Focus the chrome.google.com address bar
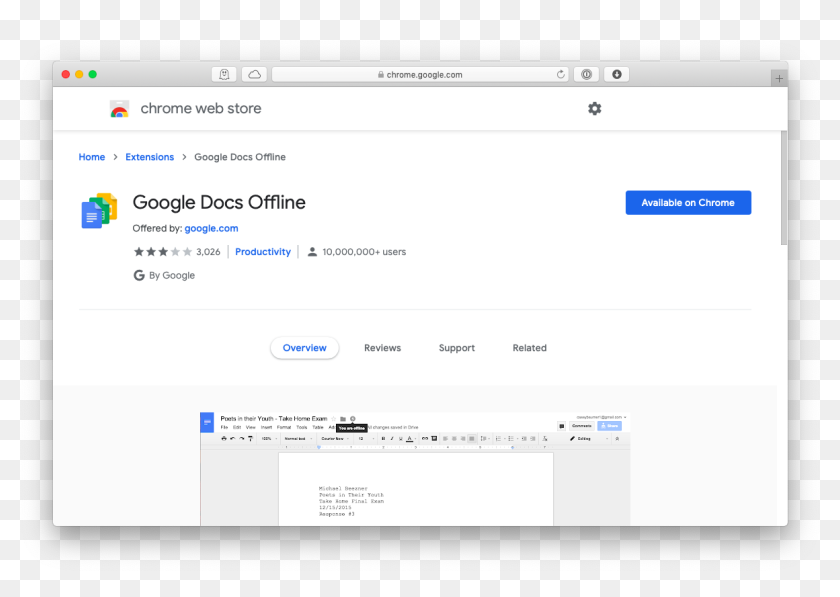The image size is (840, 597). [419, 74]
